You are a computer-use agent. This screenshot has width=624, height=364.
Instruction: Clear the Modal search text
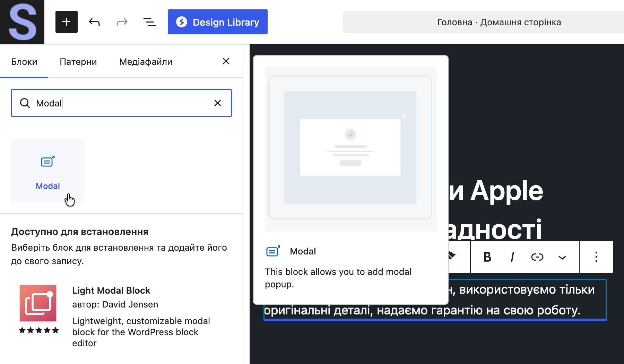coord(218,103)
